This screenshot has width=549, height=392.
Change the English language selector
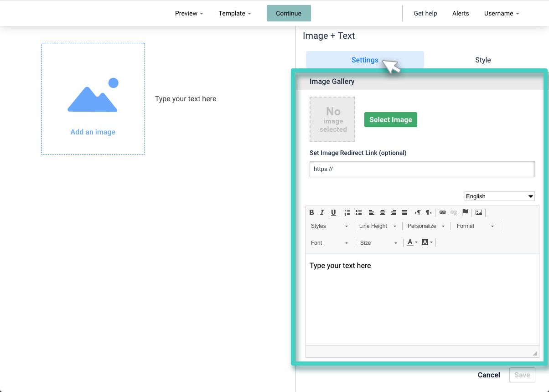coord(500,196)
